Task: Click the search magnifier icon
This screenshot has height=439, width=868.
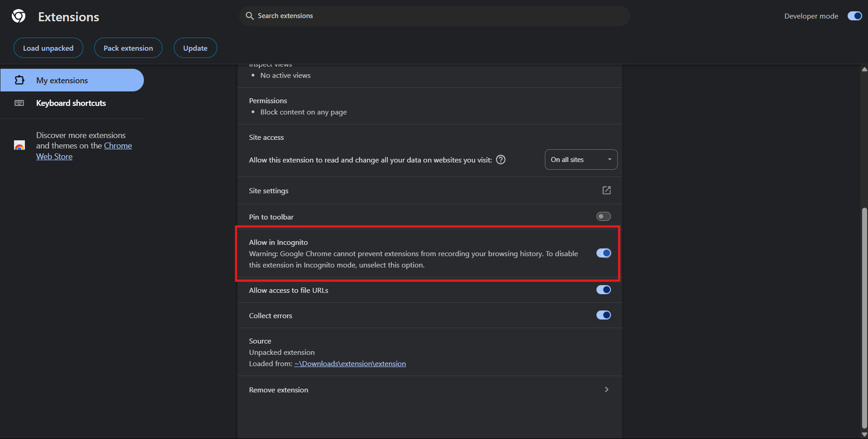Action: (249, 16)
